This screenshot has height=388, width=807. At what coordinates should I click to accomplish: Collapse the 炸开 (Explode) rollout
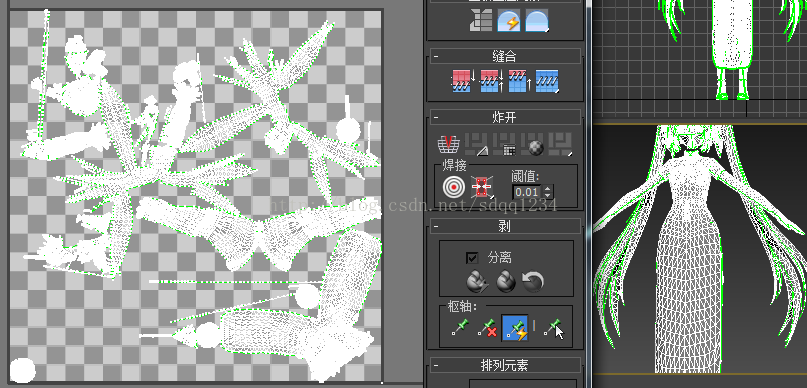(436, 117)
